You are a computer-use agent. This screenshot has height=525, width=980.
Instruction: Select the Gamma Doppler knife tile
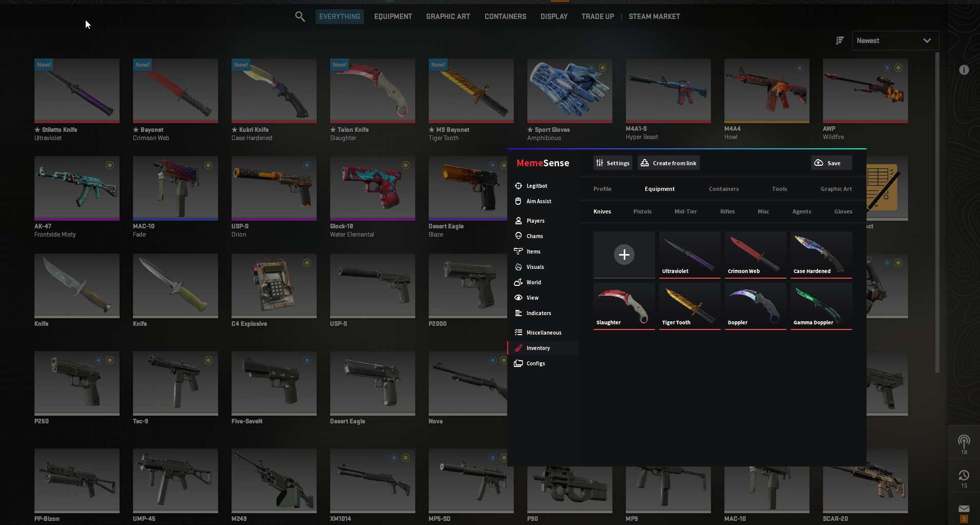click(821, 306)
